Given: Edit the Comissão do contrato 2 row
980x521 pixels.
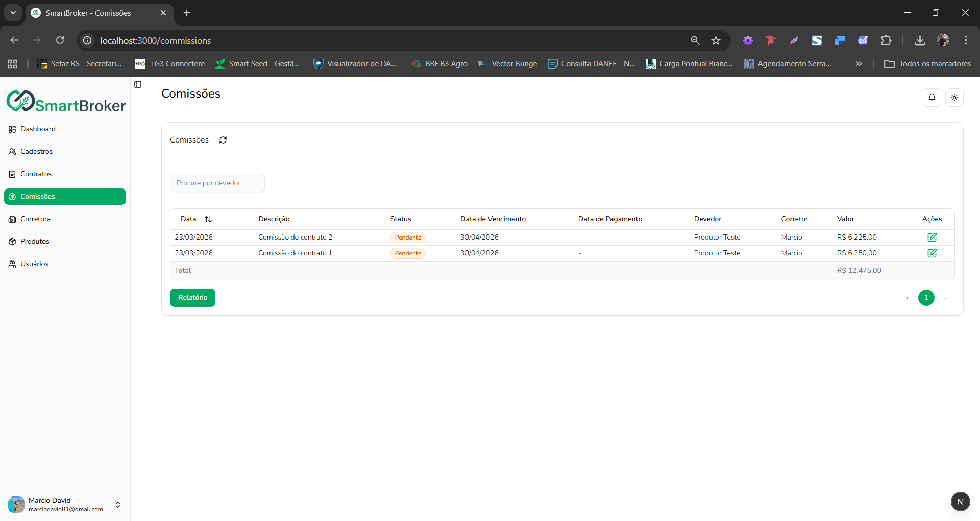Looking at the screenshot, I should pos(932,238).
